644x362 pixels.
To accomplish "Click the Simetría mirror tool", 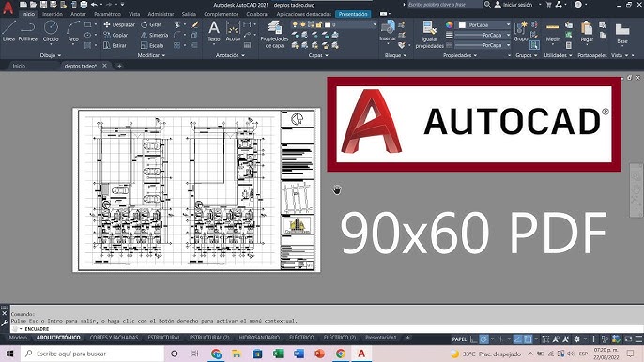I will point(154,35).
